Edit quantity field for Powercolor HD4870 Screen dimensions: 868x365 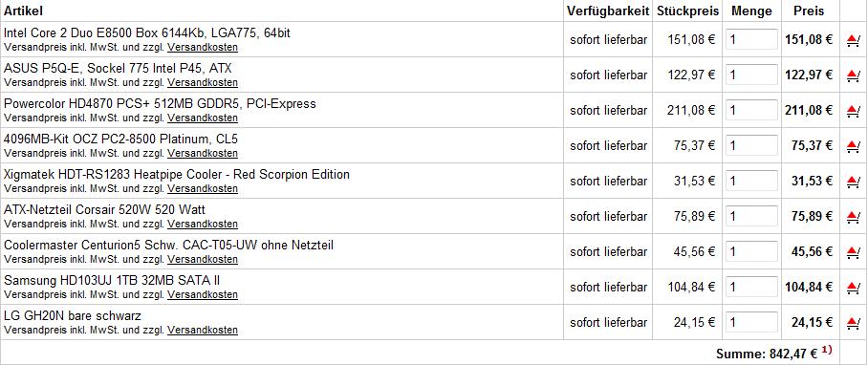751,110
